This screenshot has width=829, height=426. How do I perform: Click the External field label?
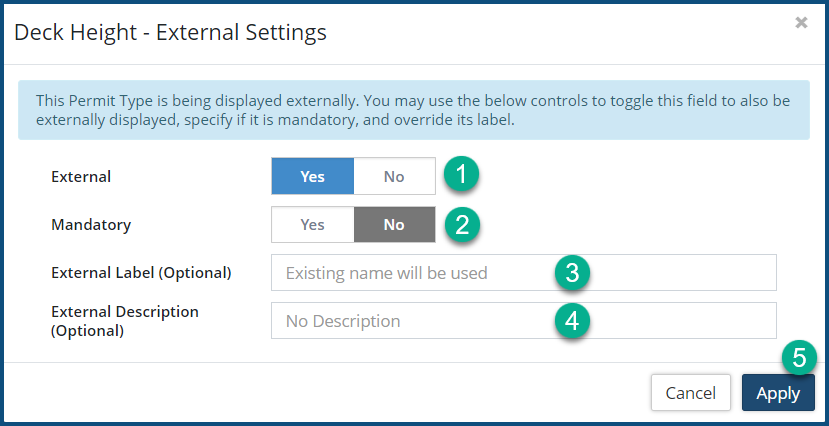coord(81,177)
